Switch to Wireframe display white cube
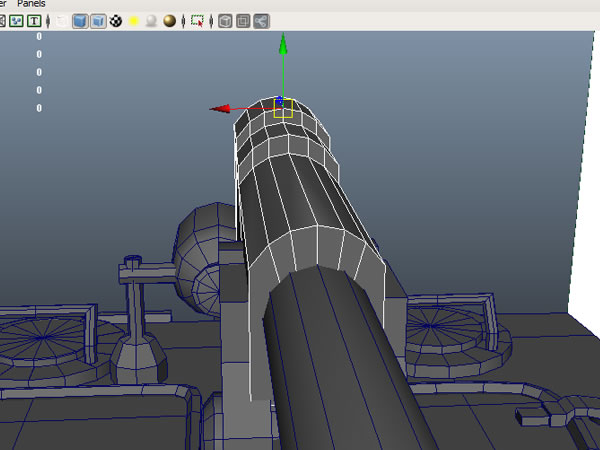600x450 pixels. [62, 21]
